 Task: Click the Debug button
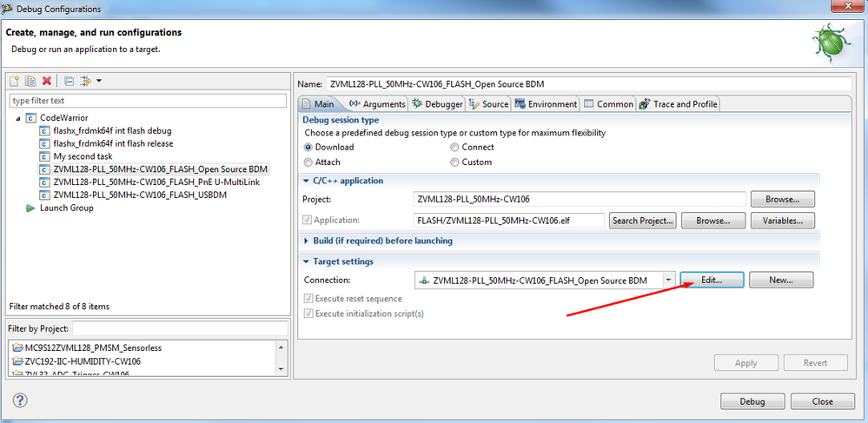click(x=752, y=401)
